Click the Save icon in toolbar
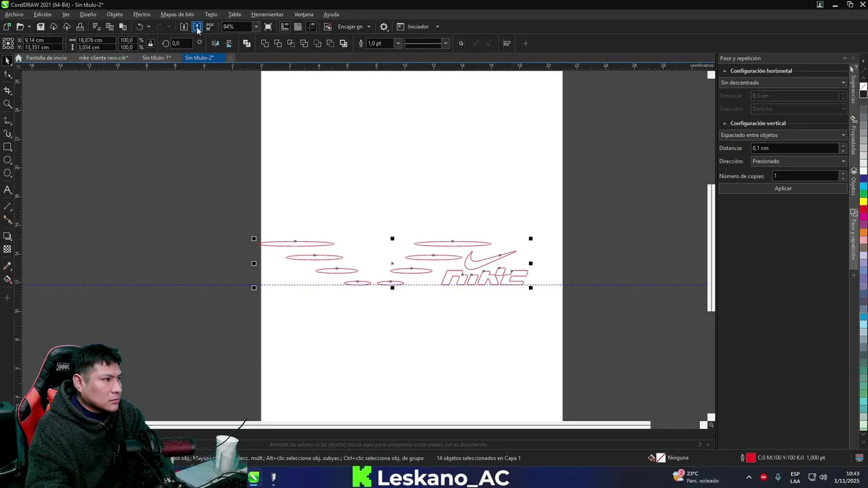868x488 pixels. coord(40,26)
